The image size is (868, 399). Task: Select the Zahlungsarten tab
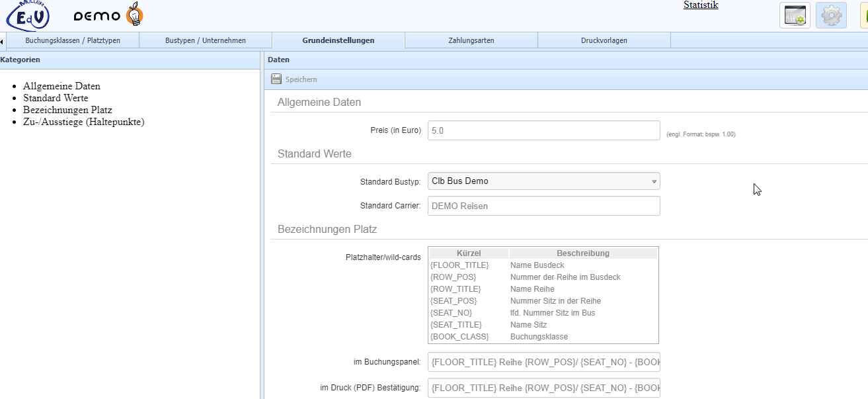[471, 40]
